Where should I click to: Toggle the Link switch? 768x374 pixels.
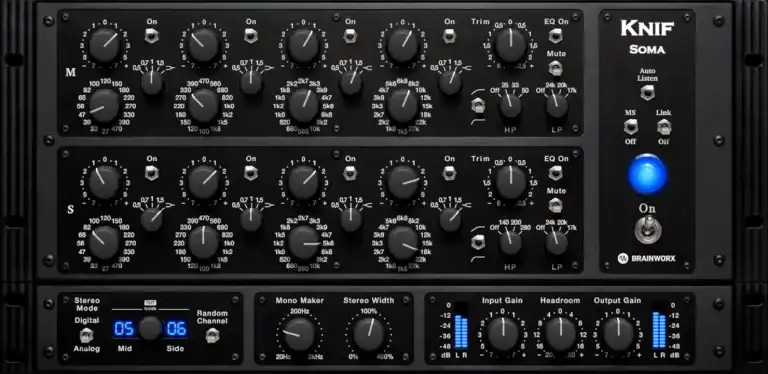tap(664, 127)
